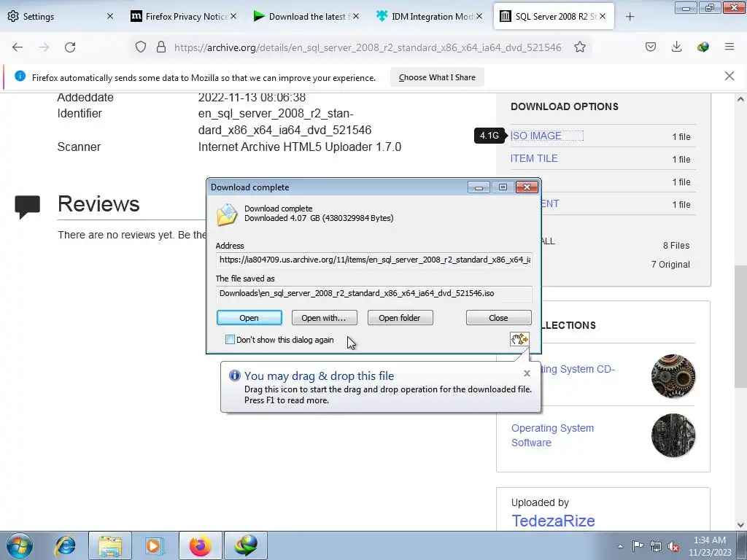Click the Address field in dialog
Image resolution: width=747 pixels, height=560 pixels.
pos(374,260)
